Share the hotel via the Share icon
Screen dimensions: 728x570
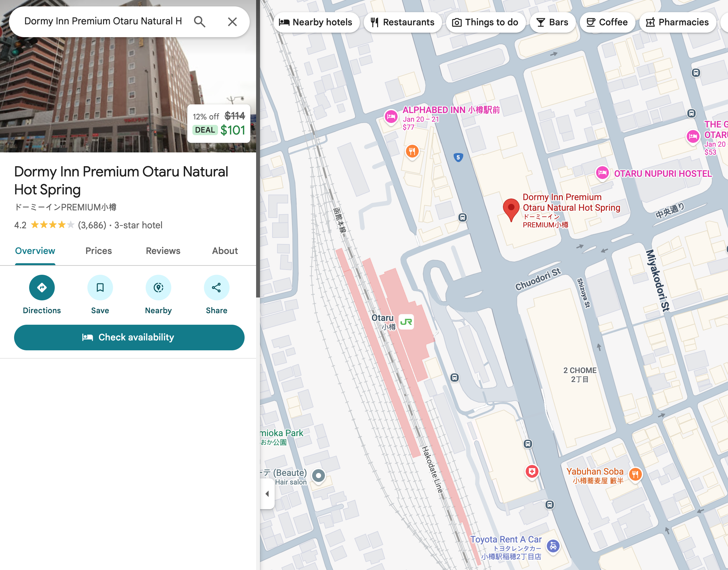(x=216, y=287)
